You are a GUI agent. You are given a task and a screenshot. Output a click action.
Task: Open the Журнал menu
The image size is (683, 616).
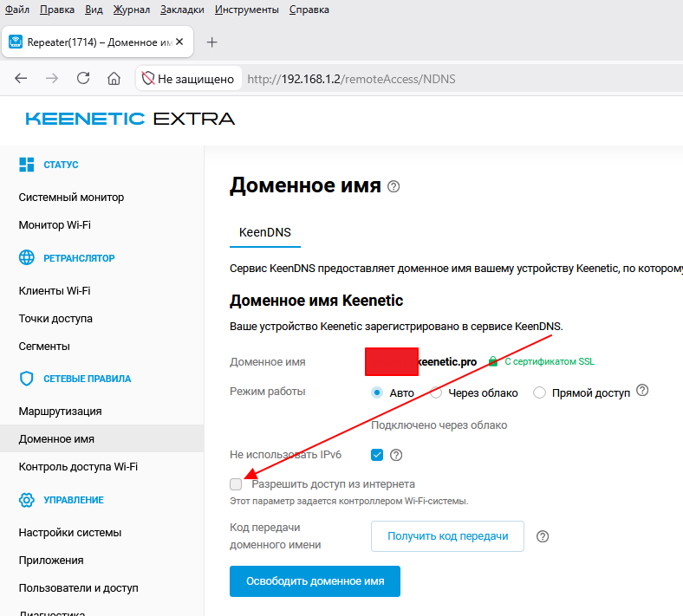(x=132, y=10)
